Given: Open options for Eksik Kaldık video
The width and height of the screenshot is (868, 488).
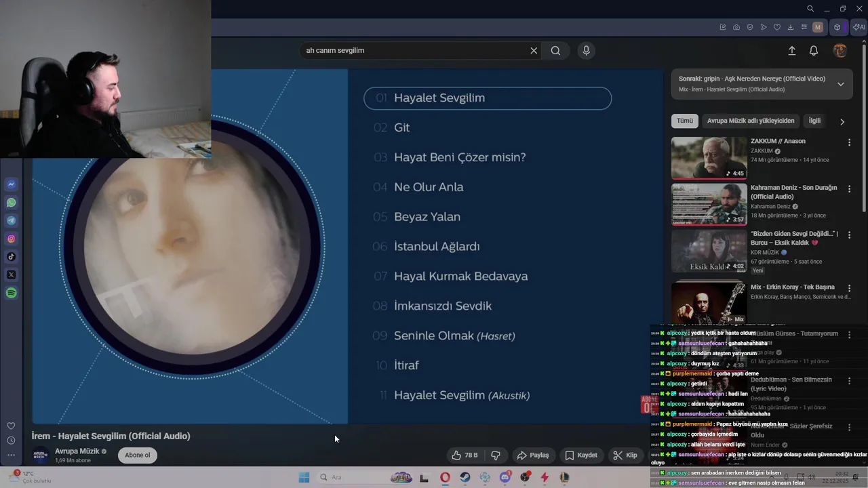Looking at the screenshot, I should point(849,235).
